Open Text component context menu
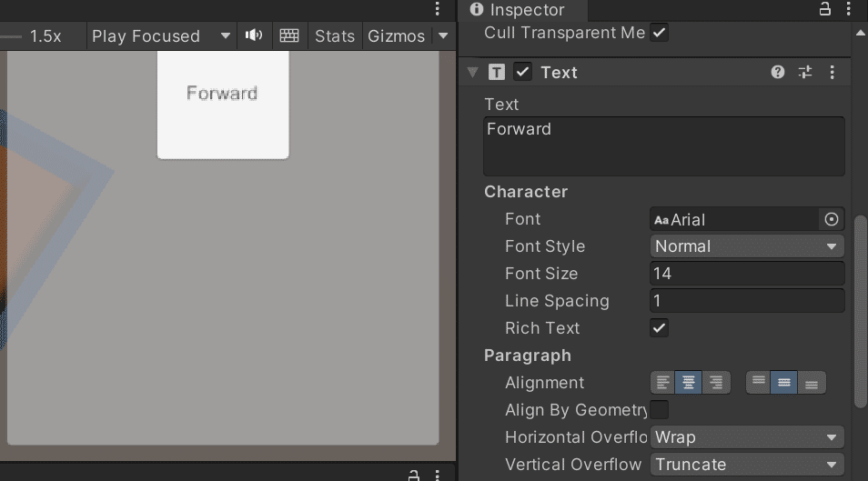Screen dimensions: 868x481 [833, 73]
